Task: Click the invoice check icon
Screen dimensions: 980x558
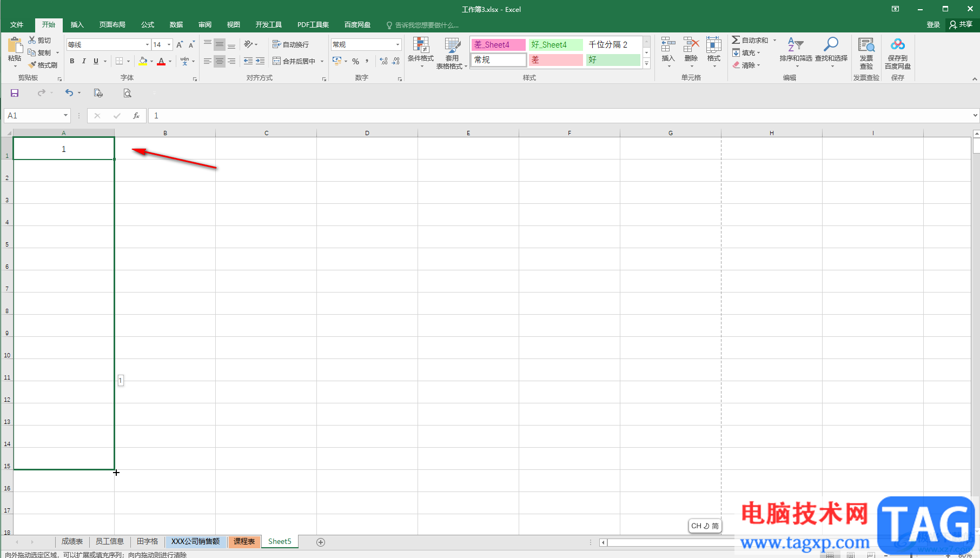Action: point(866,45)
